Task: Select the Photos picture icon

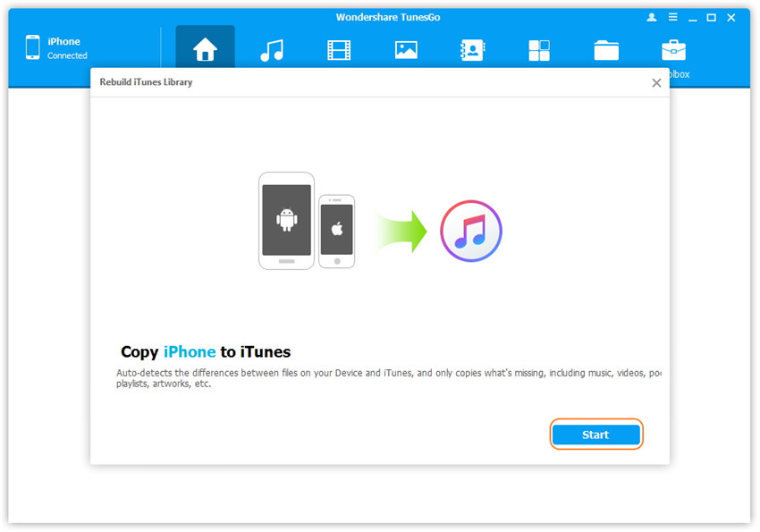Action: click(x=406, y=50)
